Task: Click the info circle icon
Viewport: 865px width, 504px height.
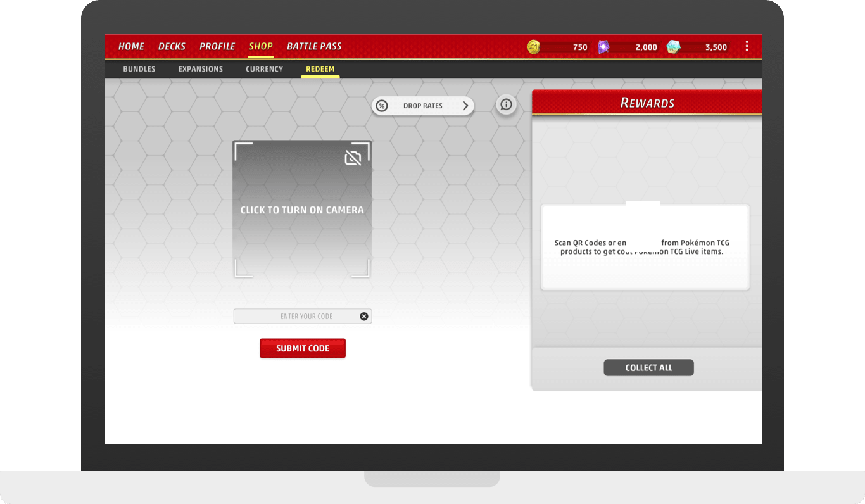Action: (x=505, y=105)
